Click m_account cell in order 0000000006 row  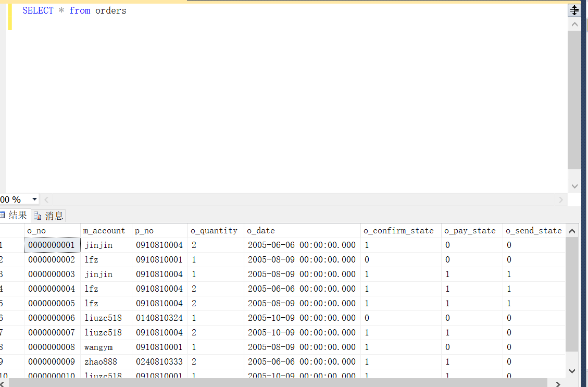tap(106, 318)
